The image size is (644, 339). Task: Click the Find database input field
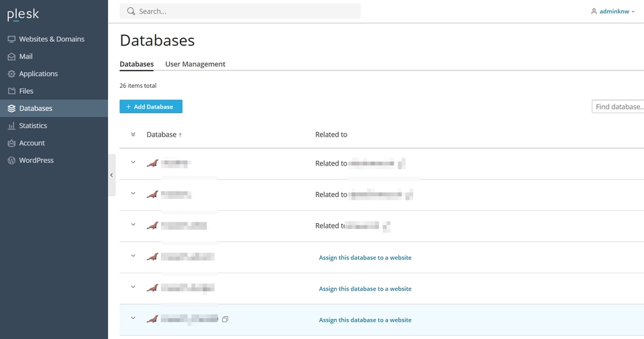pyautogui.click(x=618, y=107)
